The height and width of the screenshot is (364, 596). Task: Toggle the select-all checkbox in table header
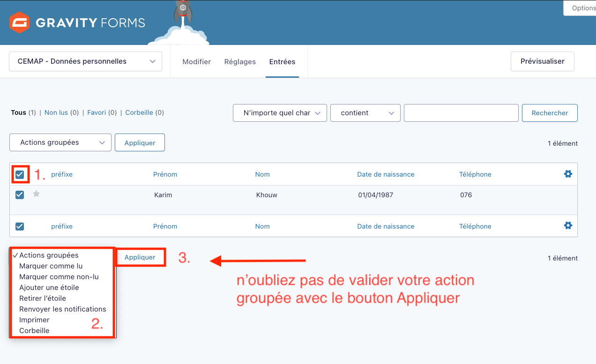click(20, 175)
